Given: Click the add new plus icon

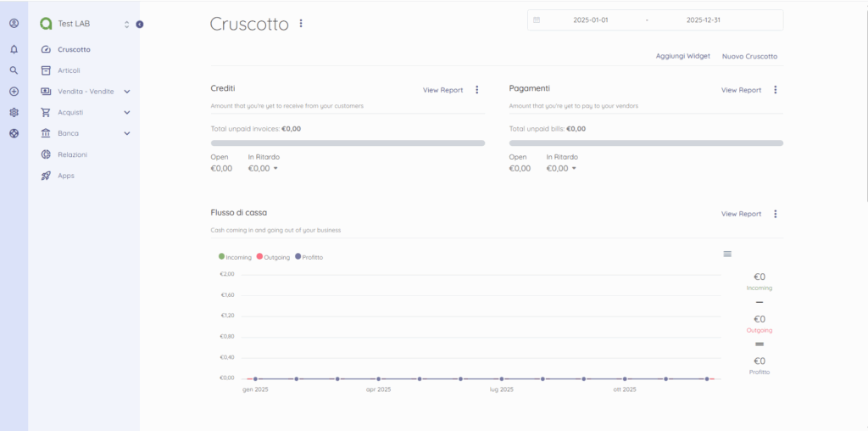Looking at the screenshot, I should (x=14, y=92).
